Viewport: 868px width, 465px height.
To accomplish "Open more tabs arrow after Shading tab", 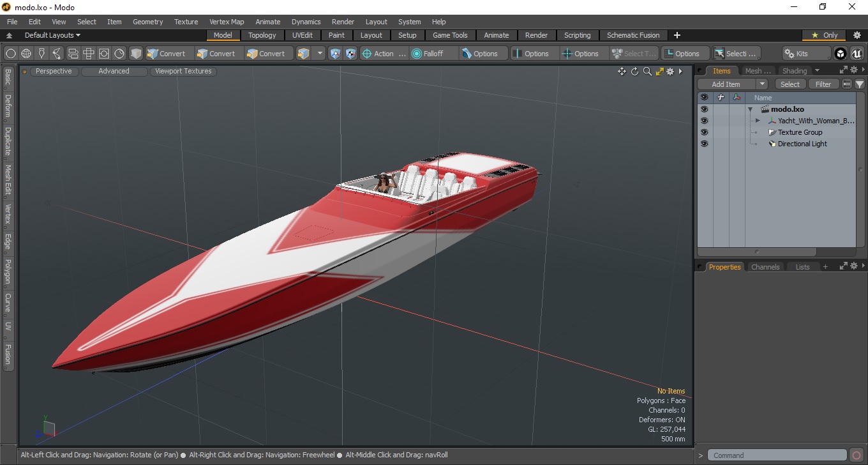I will (x=817, y=71).
